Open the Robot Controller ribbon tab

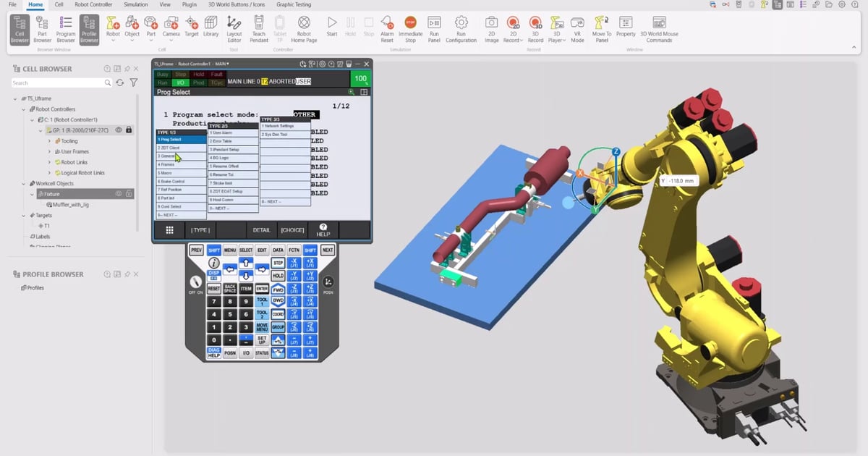pyautogui.click(x=93, y=4)
